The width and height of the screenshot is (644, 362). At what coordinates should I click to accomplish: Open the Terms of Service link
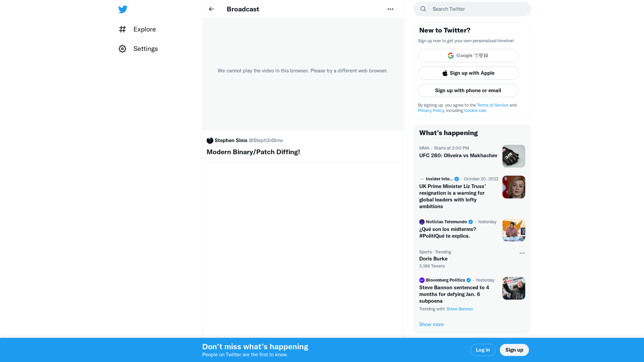coord(492,105)
